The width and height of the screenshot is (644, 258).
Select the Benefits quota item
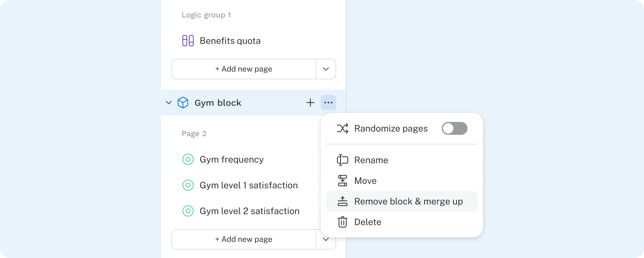tap(230, 41)
